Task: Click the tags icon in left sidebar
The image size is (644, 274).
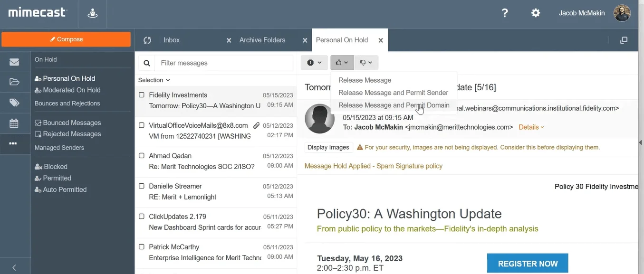Action: [x=14, y=103]
